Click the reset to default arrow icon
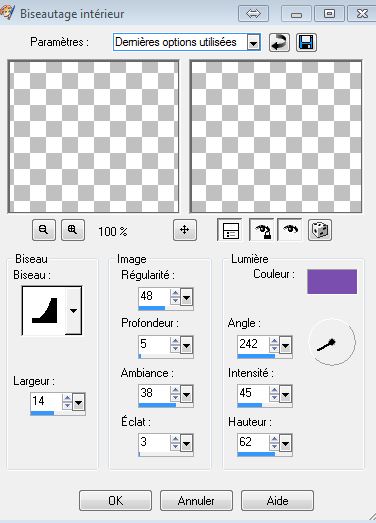Viewport: 376px width, 523px height. [279, 42]
